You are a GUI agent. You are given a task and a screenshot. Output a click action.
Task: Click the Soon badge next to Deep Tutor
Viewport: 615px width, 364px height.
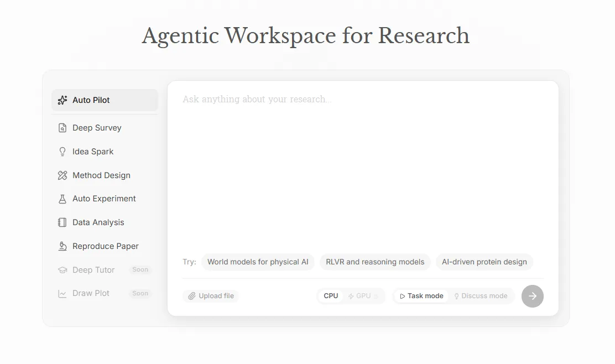(140, 269)
